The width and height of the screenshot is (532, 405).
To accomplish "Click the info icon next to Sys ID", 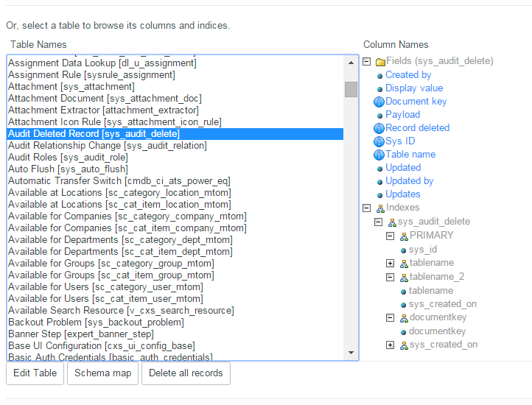I will (379, 141).
